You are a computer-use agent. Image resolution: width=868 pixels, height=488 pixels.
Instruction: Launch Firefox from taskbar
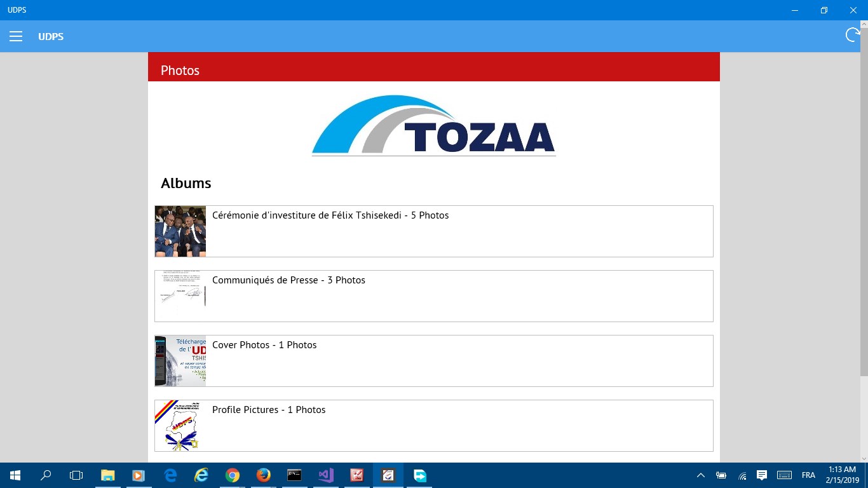pos(263,475)
